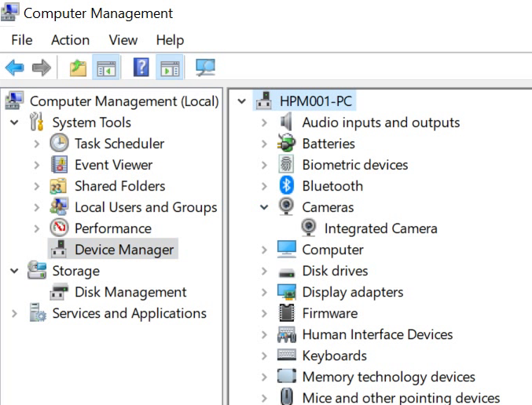Collapse the Cameras category

[264, 207]
